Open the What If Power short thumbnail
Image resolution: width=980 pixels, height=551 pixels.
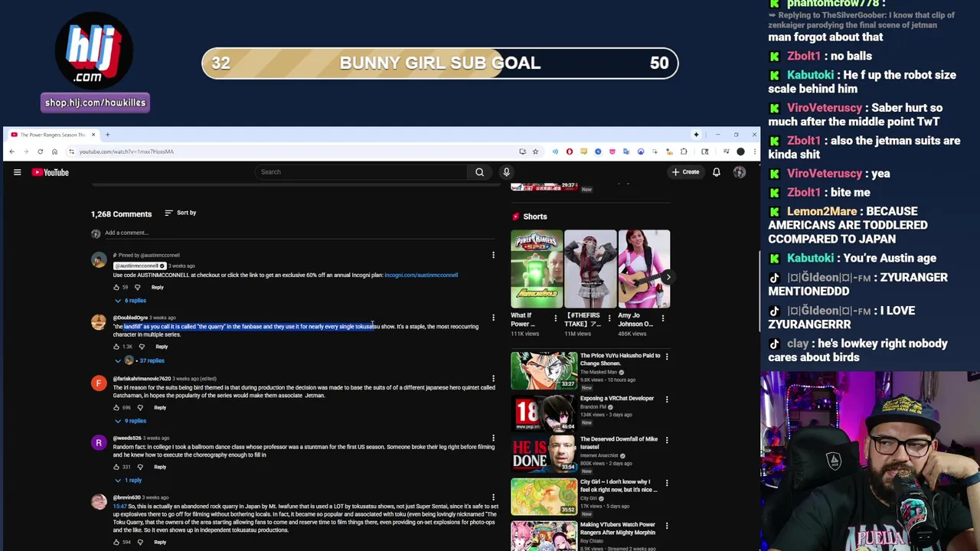pos(537,269)
